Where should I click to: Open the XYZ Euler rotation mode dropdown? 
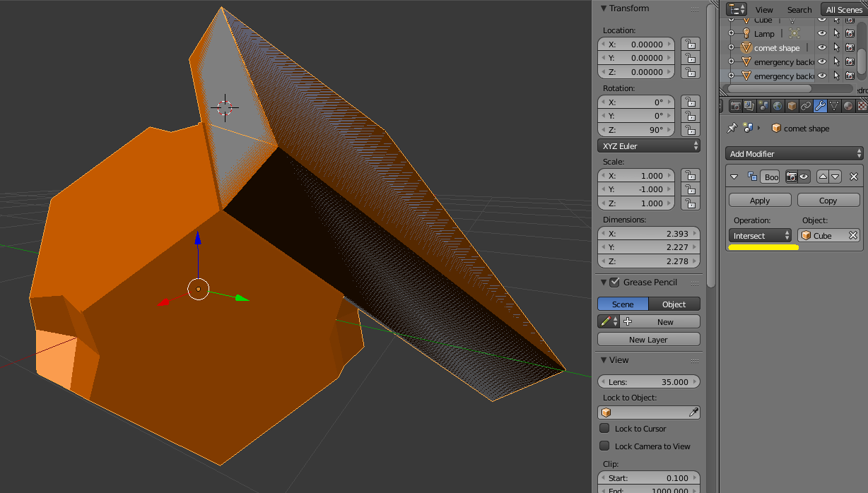648,146
